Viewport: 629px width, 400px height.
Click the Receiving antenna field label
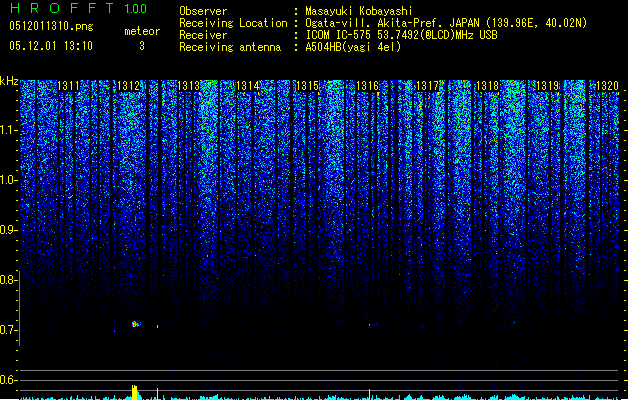point(230,47)
